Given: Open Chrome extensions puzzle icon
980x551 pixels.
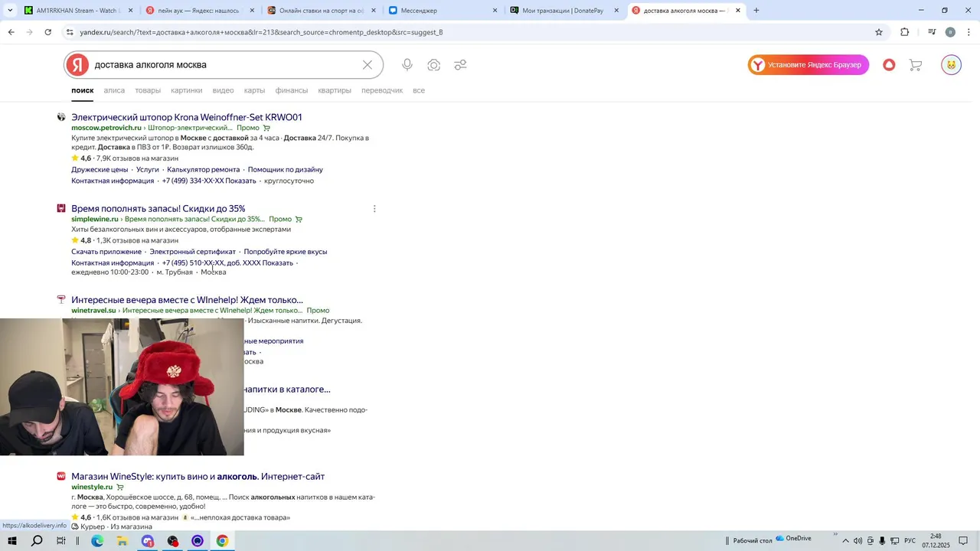Looking at the screenshot, I should coord(905,32).
